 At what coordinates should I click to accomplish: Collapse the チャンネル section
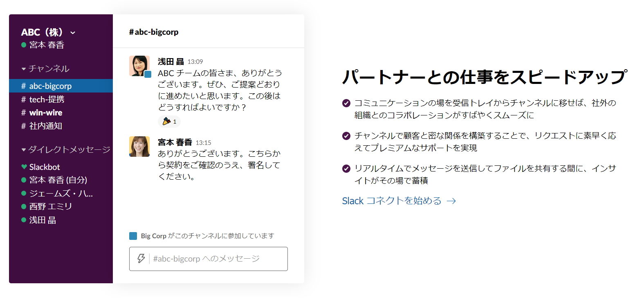coord(23,69)
